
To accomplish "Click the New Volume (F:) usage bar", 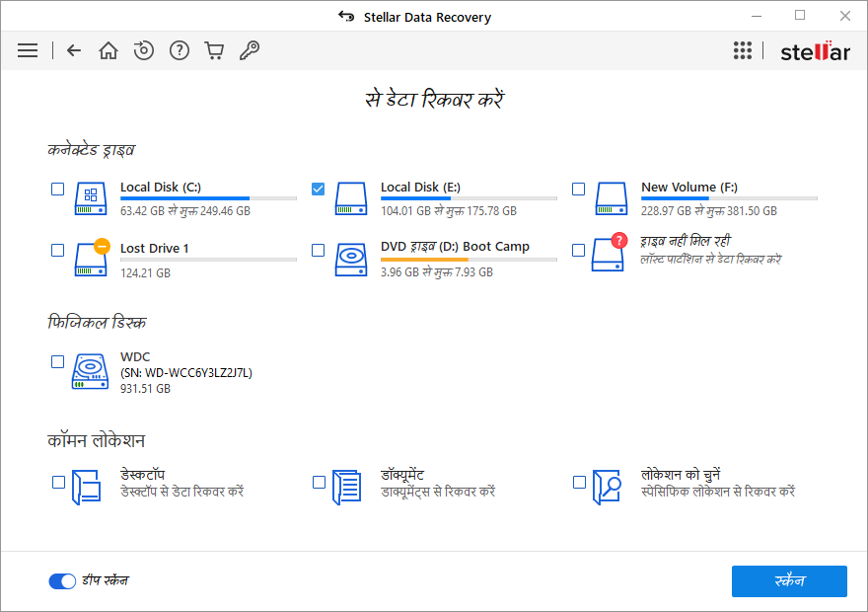I will (x=729, y=198).
